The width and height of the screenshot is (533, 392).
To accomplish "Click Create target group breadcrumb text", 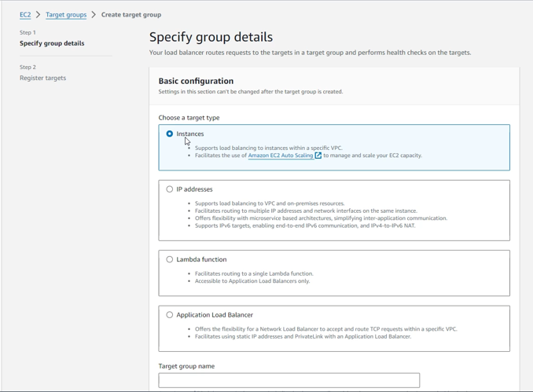I will click(131, 15).
